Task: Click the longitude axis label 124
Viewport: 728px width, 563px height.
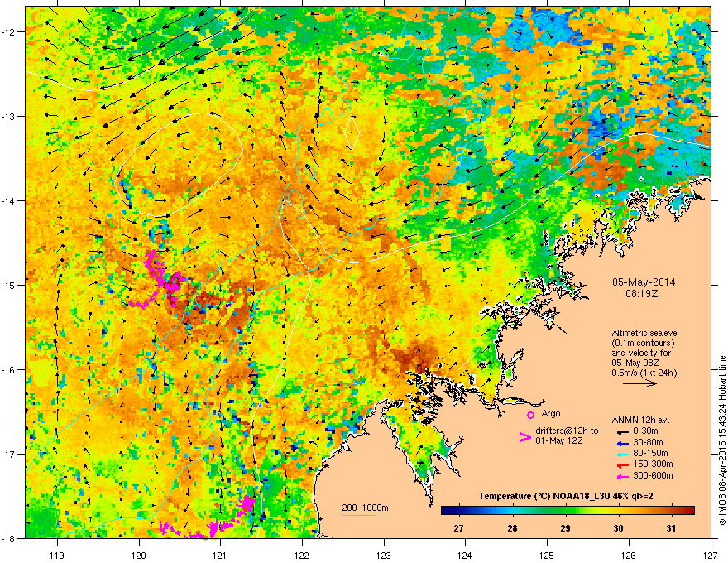Action: [465, 555]
